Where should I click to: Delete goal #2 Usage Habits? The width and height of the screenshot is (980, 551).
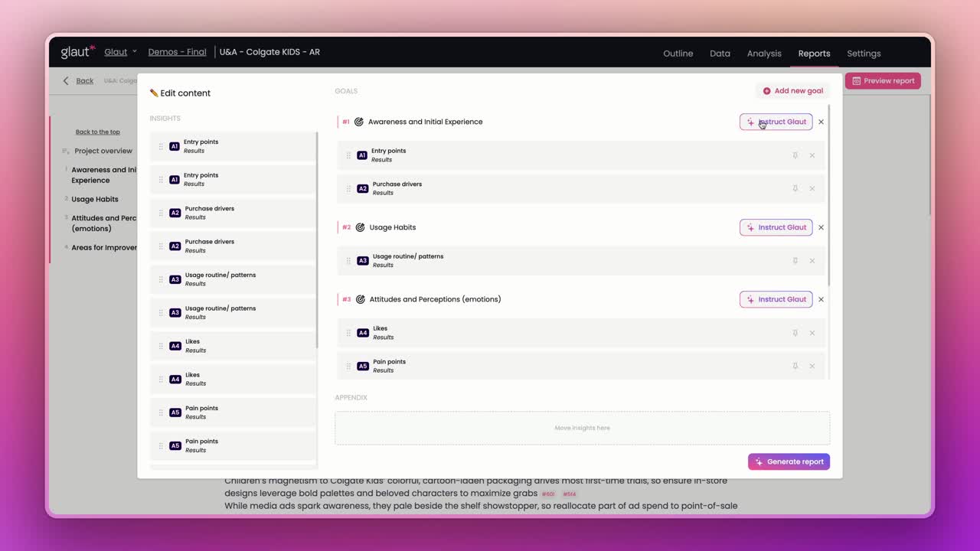tap(822, 227)
